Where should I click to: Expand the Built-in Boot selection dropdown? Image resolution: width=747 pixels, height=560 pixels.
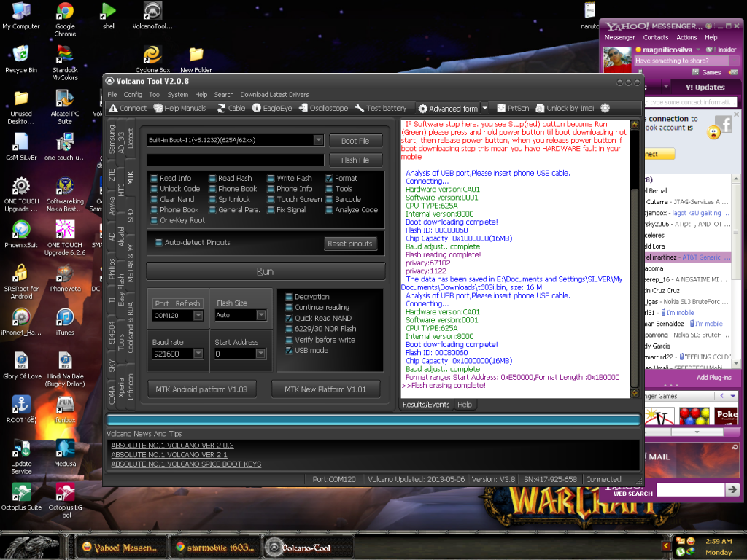(318, 140)
